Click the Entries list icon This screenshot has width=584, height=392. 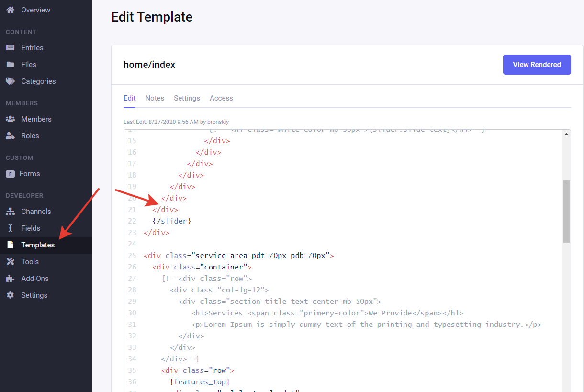[x=10, y=48]
